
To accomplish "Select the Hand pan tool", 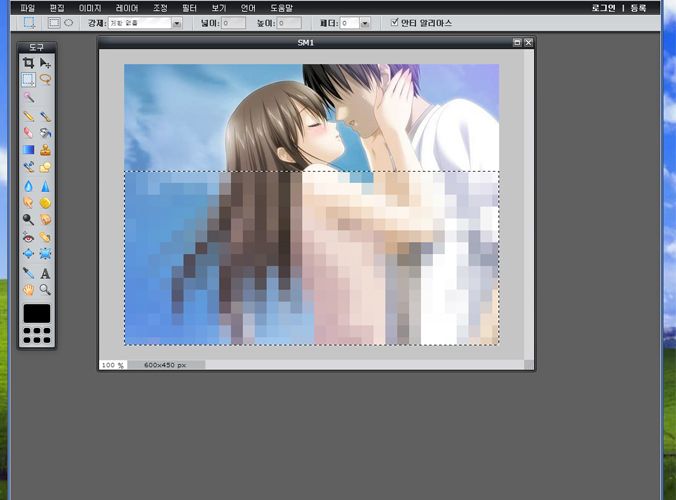I will coord(28,290).
